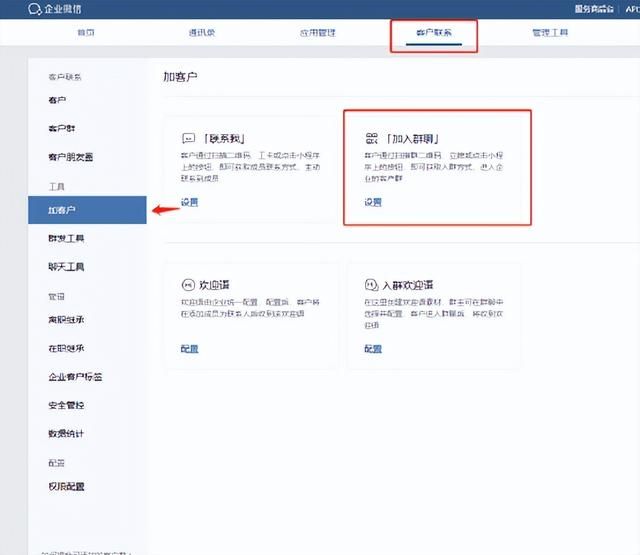Image resolution: width=640 pixels, height=555 pixels.
Task: Open 权限配置 in the sidebar
Action: coord(66,486)
